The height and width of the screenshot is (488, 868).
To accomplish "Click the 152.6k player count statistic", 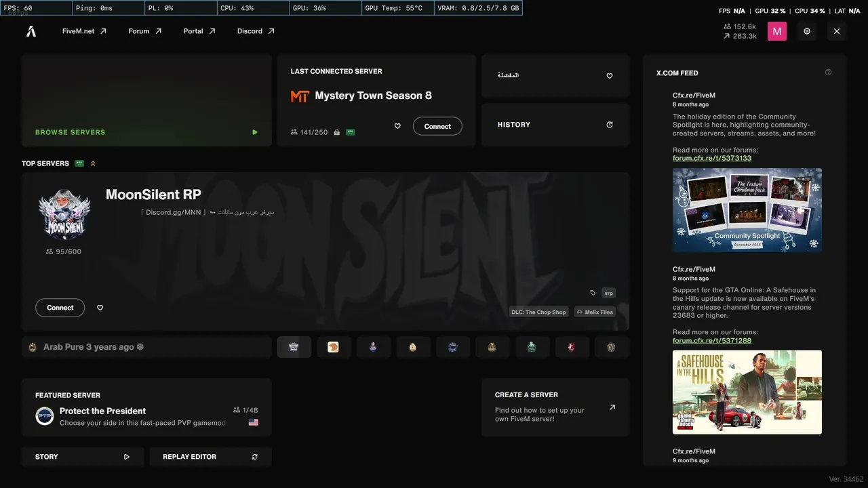I will (x=740, y=26).
